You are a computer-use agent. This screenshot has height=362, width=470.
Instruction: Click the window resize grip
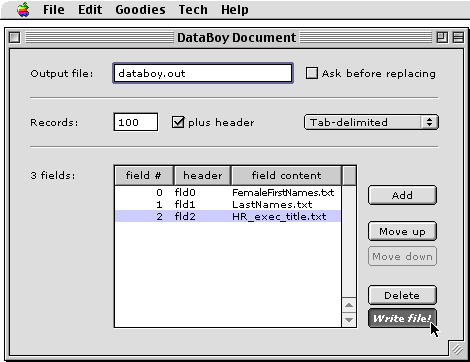[x=457, y=349]
